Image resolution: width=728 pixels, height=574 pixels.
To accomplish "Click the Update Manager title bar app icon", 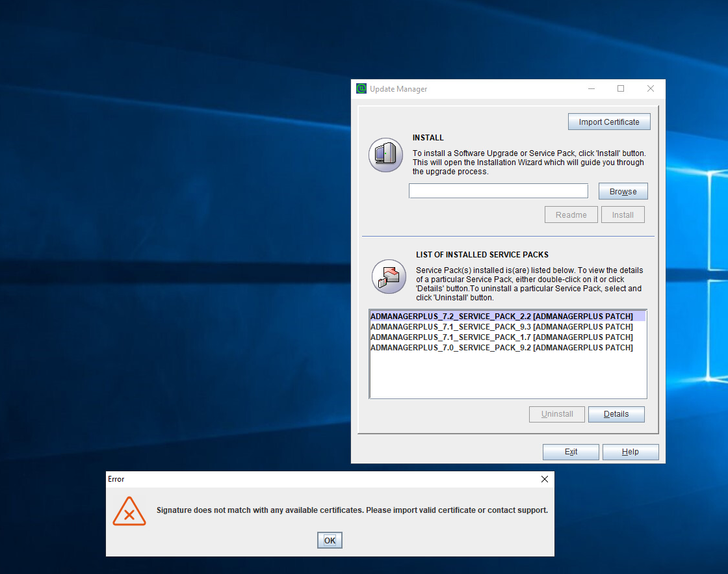I will pyautogui.click(x=361, y=88).
